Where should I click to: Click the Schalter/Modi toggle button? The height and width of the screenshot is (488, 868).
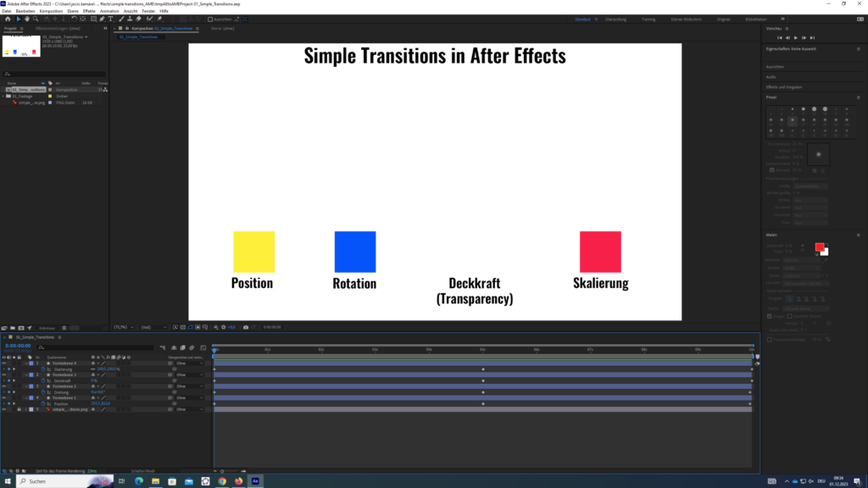tap(144, 470)
